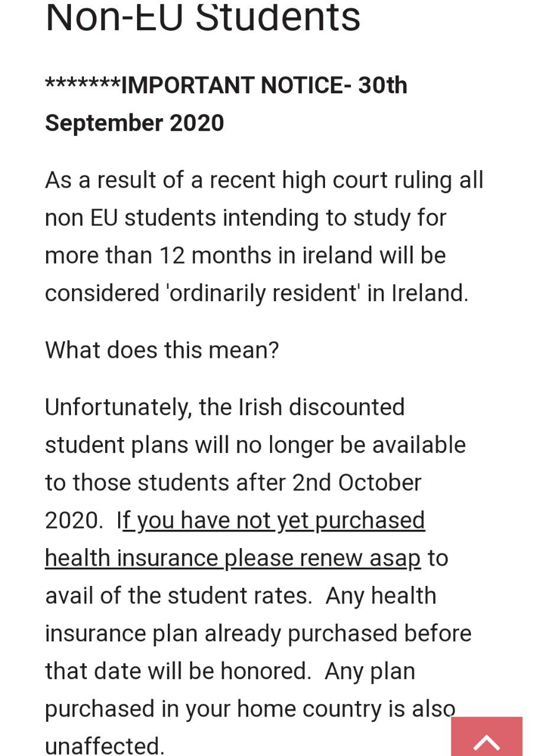Click the bold "September 2020" text

tap(135, 123)
